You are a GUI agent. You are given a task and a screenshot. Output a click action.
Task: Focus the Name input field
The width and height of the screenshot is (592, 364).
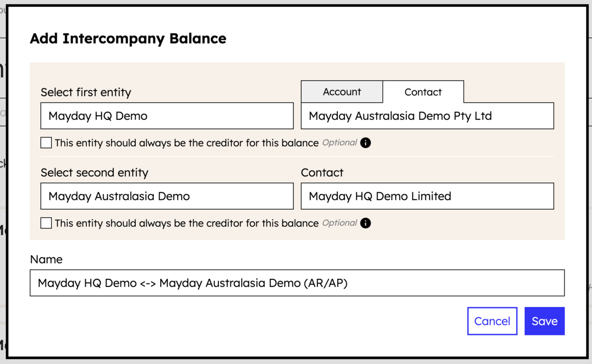[x=297, y=283]
